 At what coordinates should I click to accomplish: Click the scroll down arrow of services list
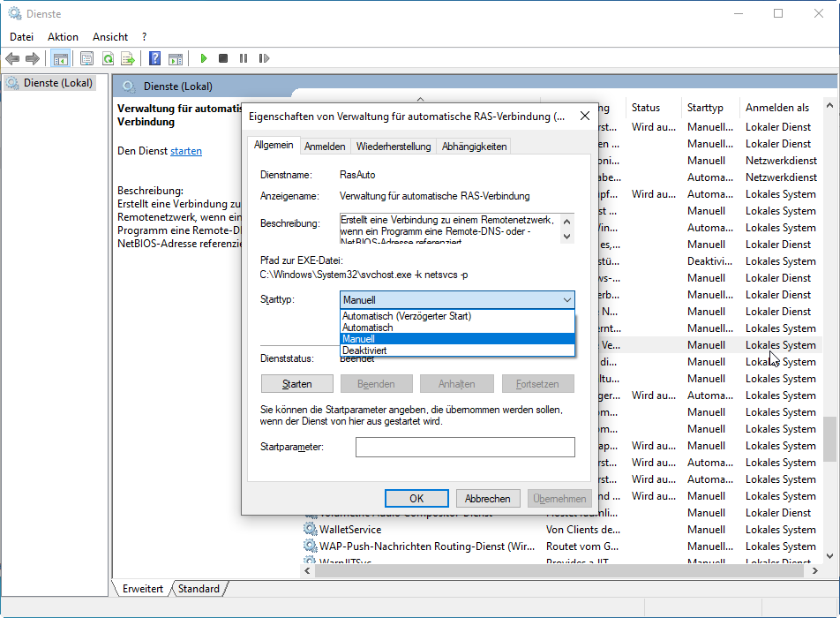(x=829, y=556)
